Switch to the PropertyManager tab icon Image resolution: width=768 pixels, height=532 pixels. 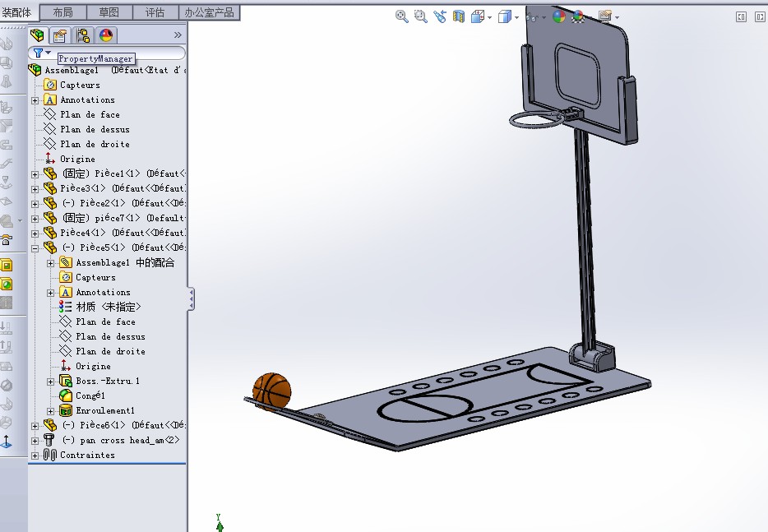pos(60,35)
